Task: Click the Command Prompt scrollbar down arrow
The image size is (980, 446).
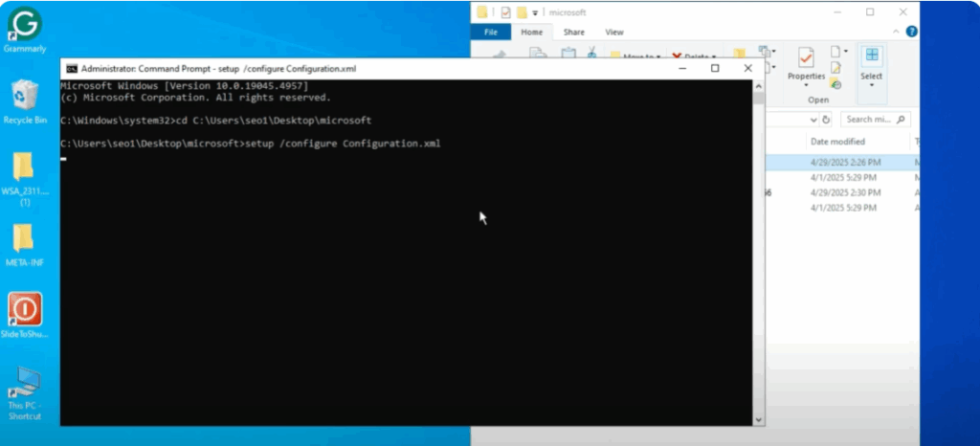Action: 758,420
